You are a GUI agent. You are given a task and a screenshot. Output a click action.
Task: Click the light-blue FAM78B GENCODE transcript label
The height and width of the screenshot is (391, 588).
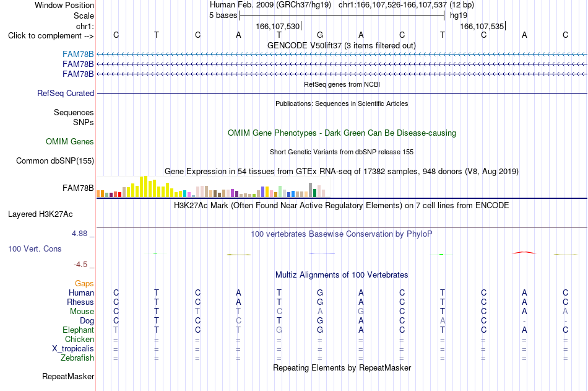[78, 54]
